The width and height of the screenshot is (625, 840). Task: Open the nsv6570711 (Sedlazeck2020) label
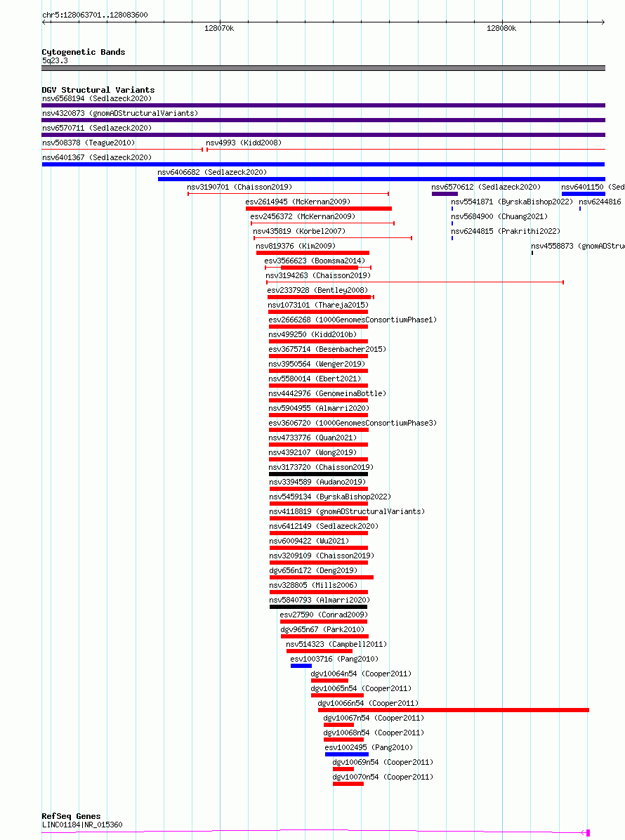point(97,128)
